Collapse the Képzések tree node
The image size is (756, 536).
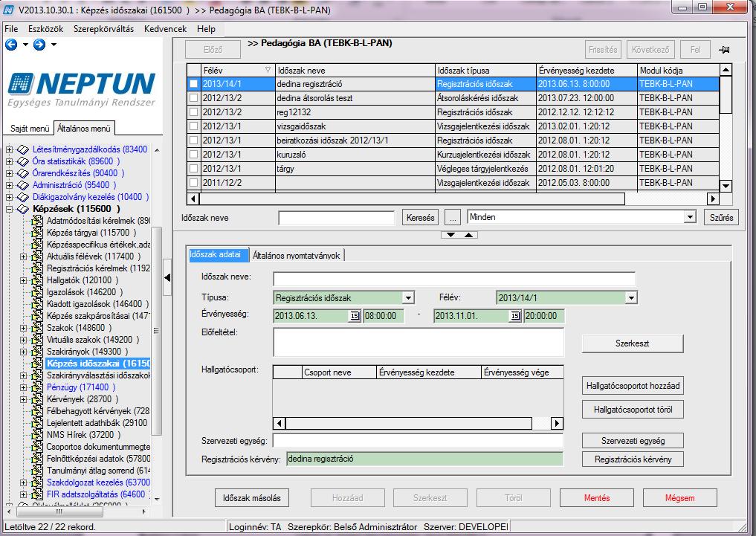coord(9,209)
